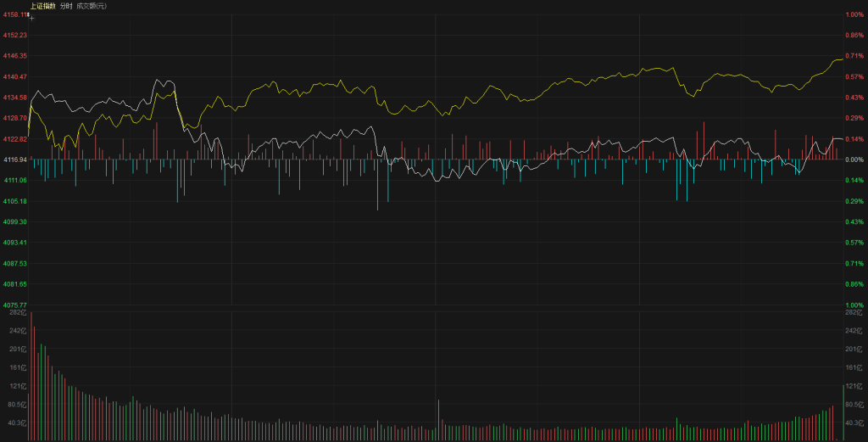Click the 成交额(元) turnover label
868x442 pixels.
click(x=92, y=6)
